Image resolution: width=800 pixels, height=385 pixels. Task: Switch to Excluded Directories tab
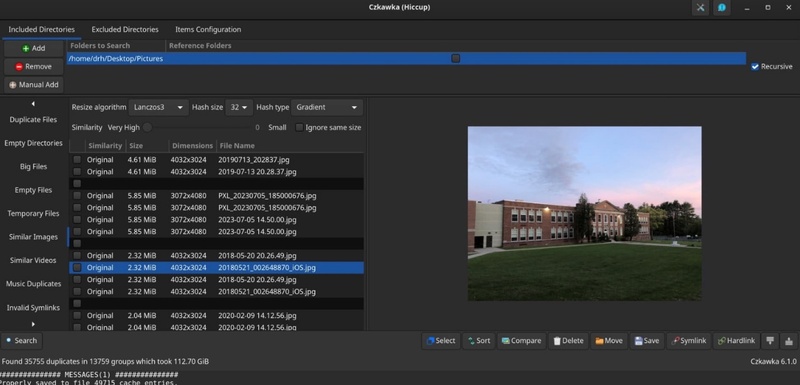pos(125,30)
